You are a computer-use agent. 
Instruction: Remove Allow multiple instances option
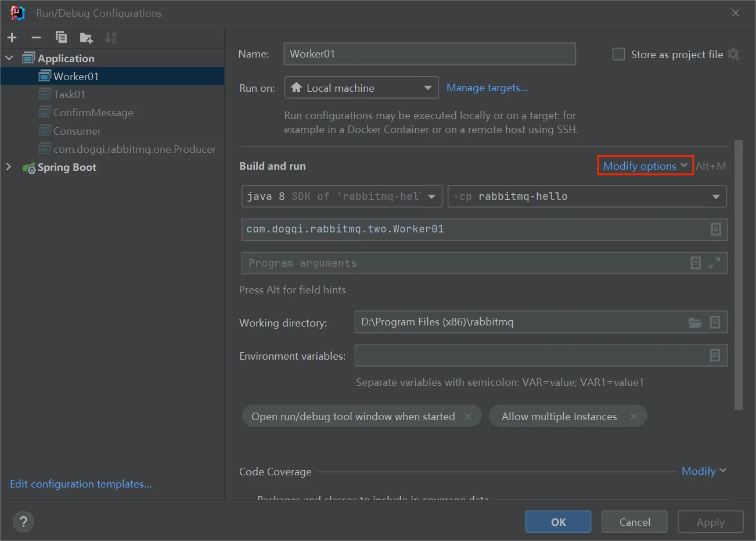(x=633, y=416)
